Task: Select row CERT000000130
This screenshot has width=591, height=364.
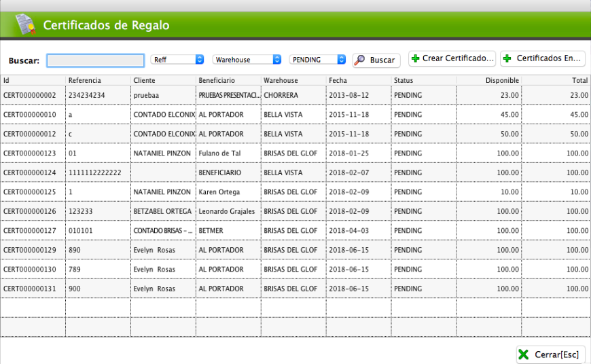Action: click(x=295, y=269)
